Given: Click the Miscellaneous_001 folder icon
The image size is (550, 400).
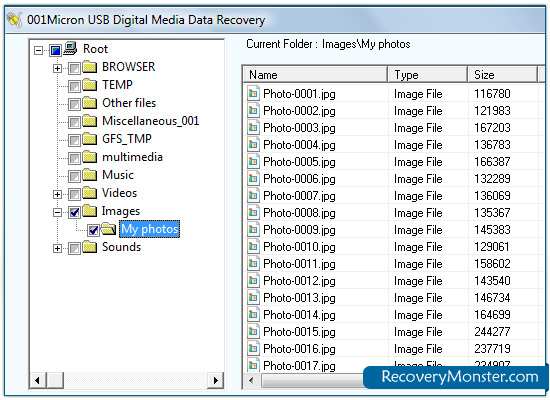Looking at the screenshot, I should point(90,121).
